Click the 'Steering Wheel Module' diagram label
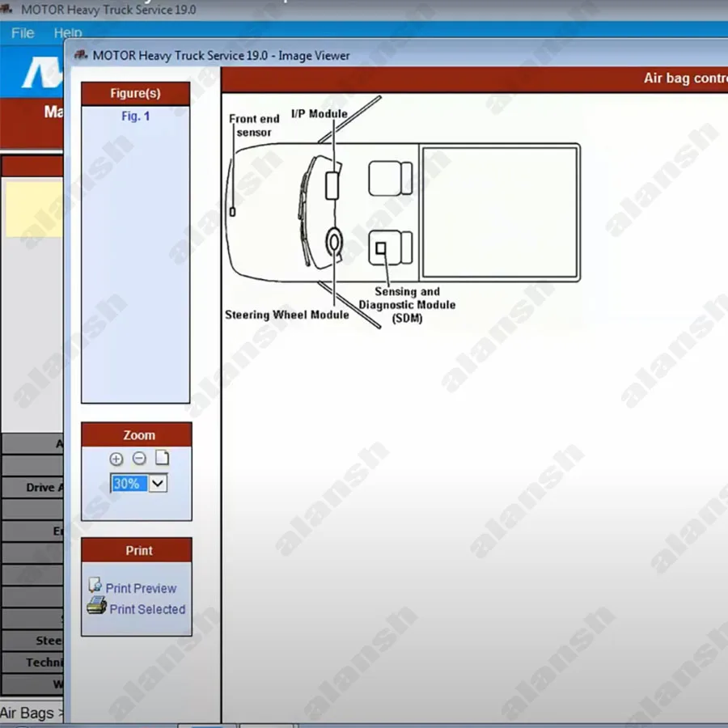Image resolution: width=728 pixels, height=728 pixels. coord(287,315)
